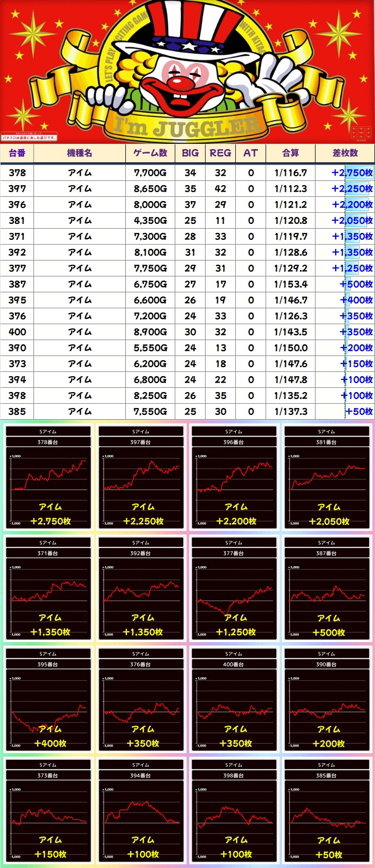The image size is (375, 868).
Task: Click the REG column header
Action: (220, 153)
